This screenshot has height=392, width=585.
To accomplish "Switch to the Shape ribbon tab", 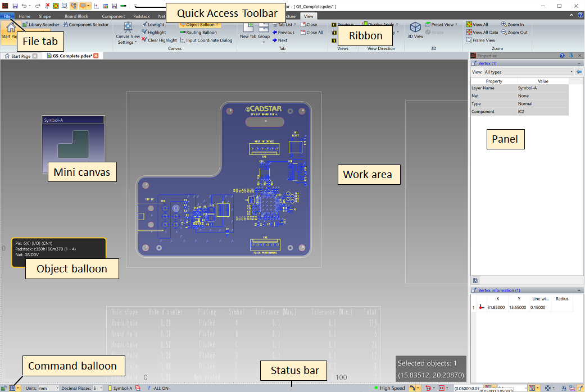I will 45,16.
